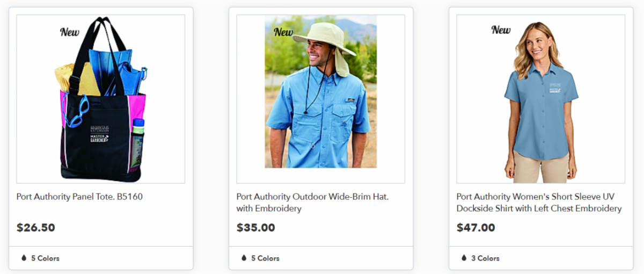Screen dimensions: 644x274
Task: Open the Women's UV Dockside Shirt product photo
Action: 540,99
